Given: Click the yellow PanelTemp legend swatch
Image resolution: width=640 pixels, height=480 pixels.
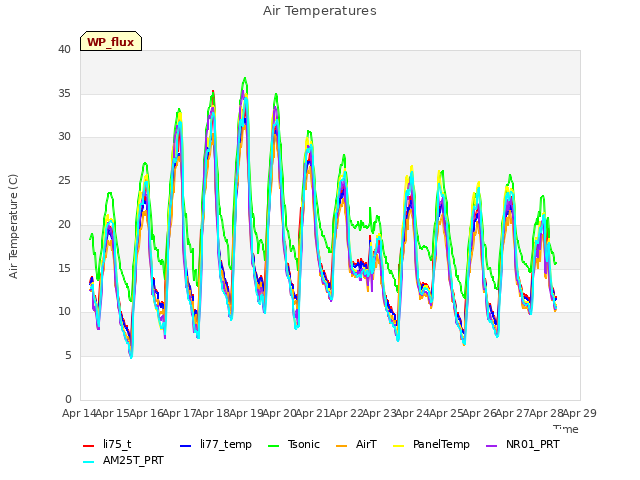Looking at the screenshot, I should (x=398, y=446).
